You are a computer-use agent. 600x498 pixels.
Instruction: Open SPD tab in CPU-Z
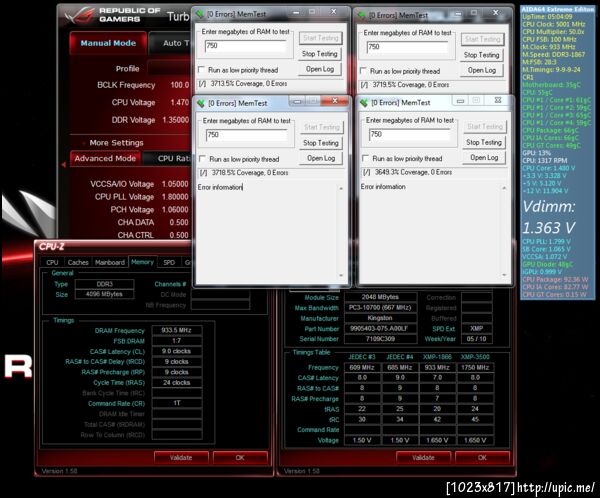tap(169, 262)
